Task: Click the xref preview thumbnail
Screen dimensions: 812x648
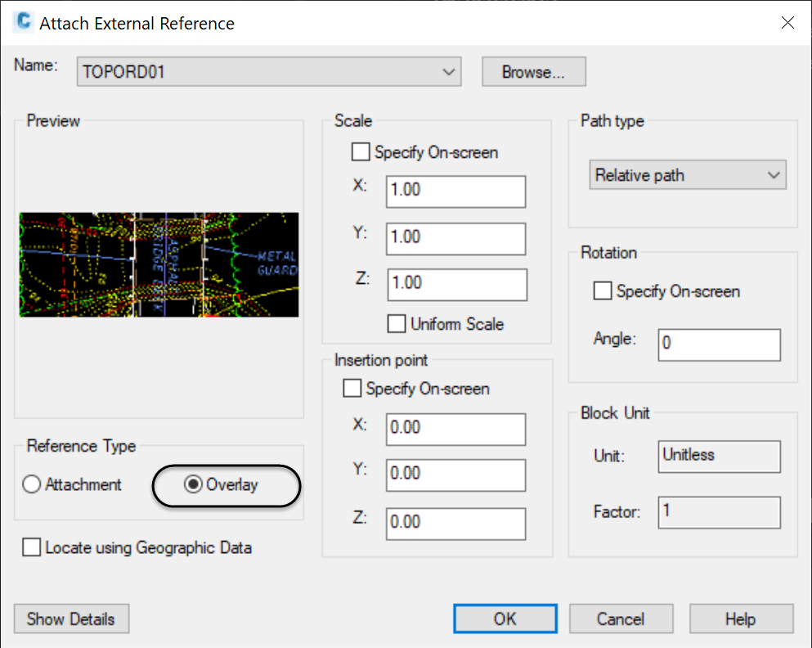Action: [x=159, y=264]
